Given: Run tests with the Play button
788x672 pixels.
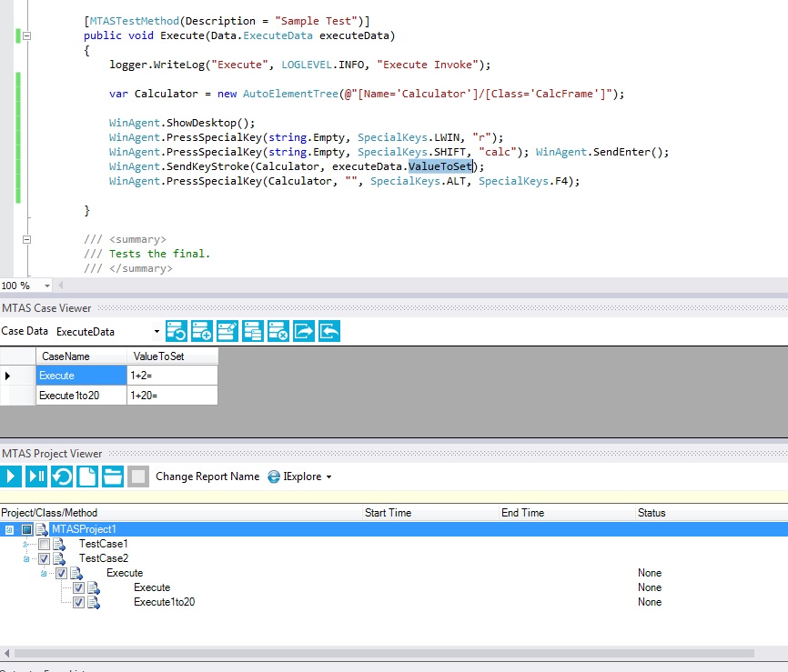Looking at the screenshot, I should click(x=11, y=476).
